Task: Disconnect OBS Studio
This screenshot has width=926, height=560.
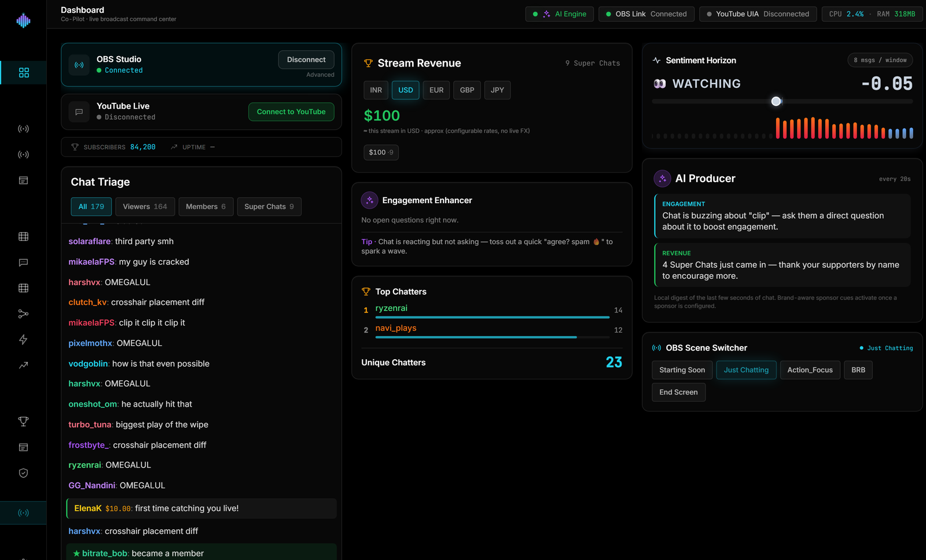Action: 306,60
